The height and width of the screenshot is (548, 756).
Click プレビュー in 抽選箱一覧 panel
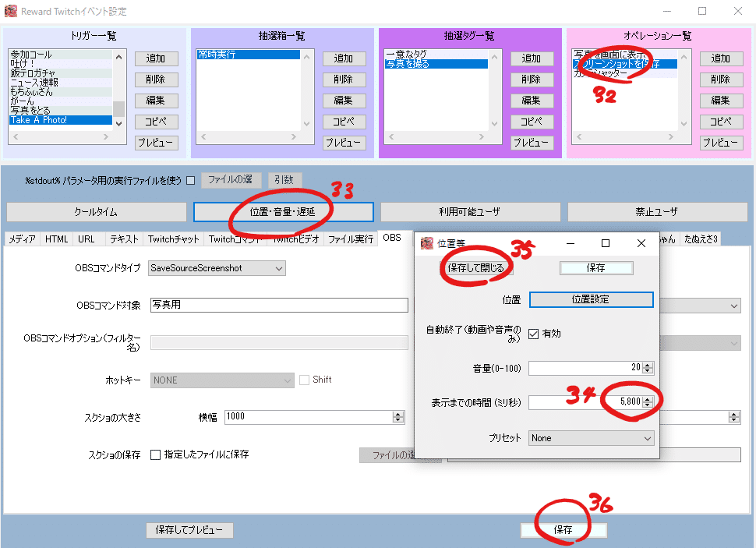344,143
